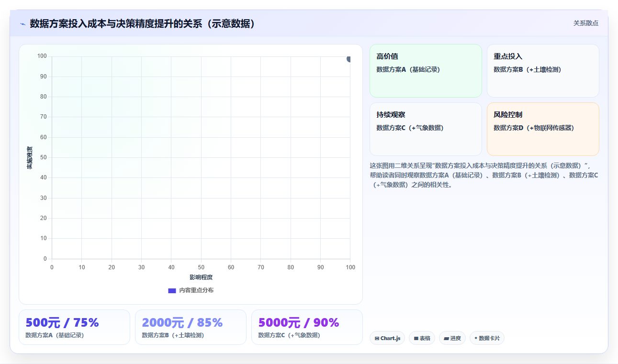Click the '关系散点' label in header
The height and width of the screenshot is (364, 618).
click(585, 23)
